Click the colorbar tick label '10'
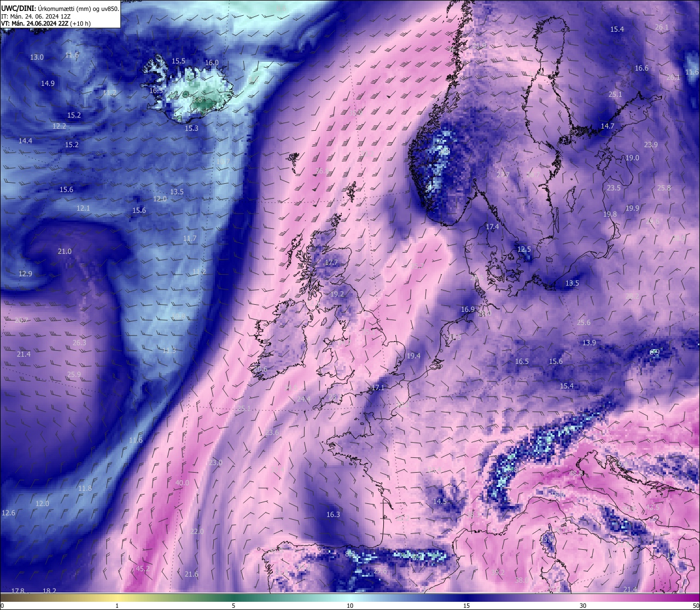The width and height of the screenshot is (700, 610). [350, 606]
